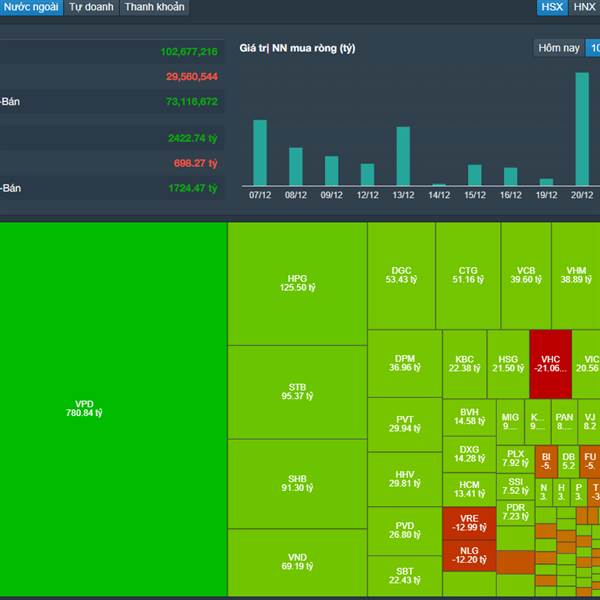Viewport: 600px width, 600px height.
Task: Click the 20/12 bar in chart
Action: [582, 129]
